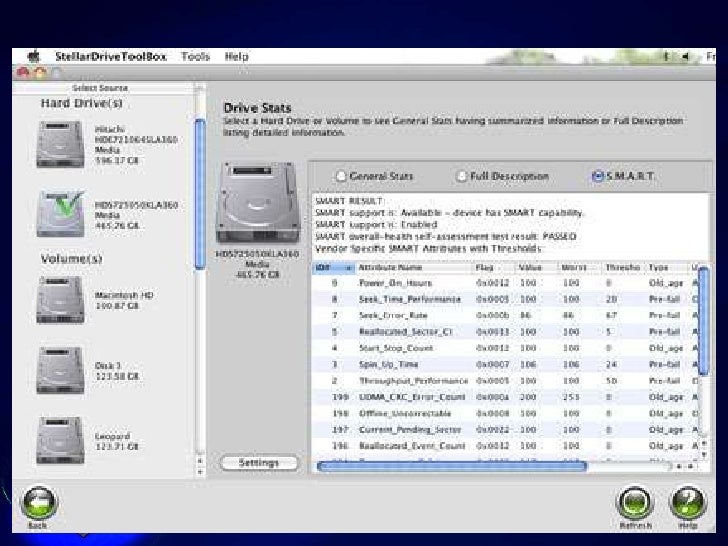Click the source list scroll down arrow
The height and width of the screenshot is (546, 728).
coord(200,472)
